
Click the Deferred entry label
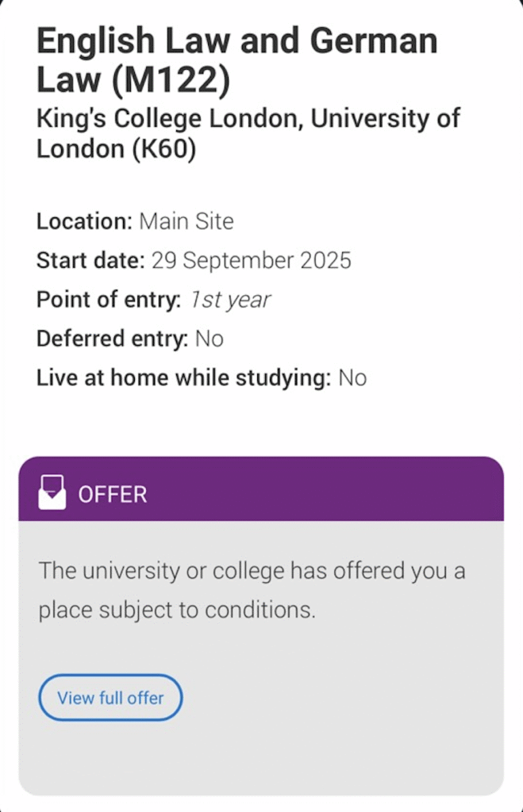[x=112, y=339]
